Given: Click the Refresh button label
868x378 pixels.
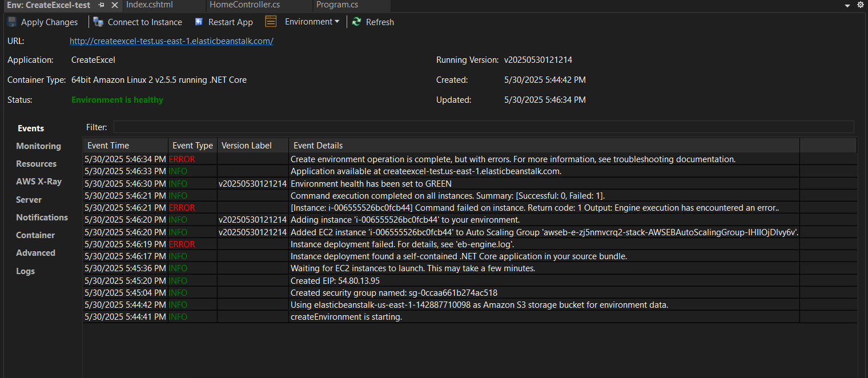Looking at the screenshot, I should coord(380,22).
